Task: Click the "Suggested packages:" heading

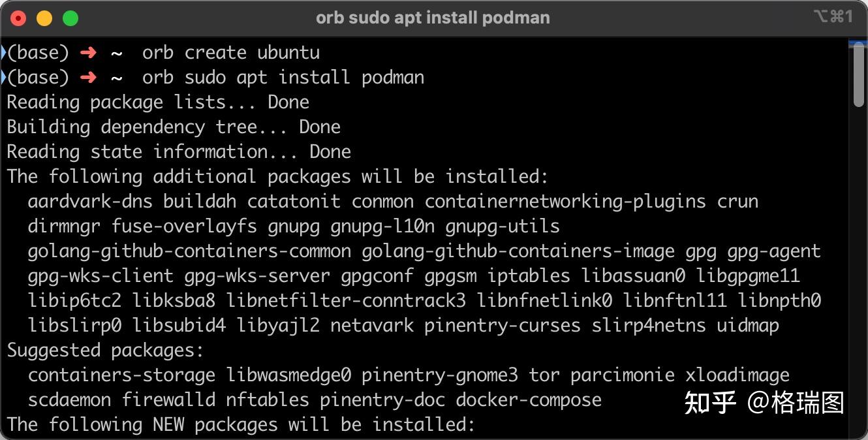Action: coord(105,350)
